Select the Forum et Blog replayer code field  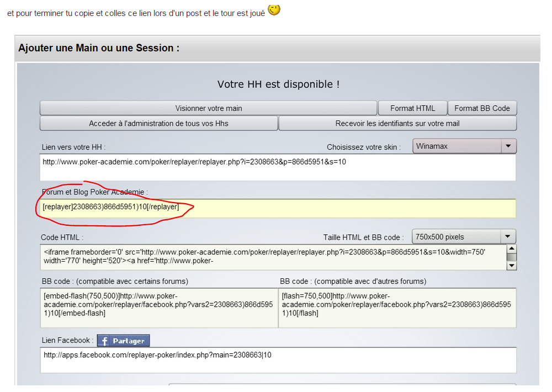coord(278,209)
